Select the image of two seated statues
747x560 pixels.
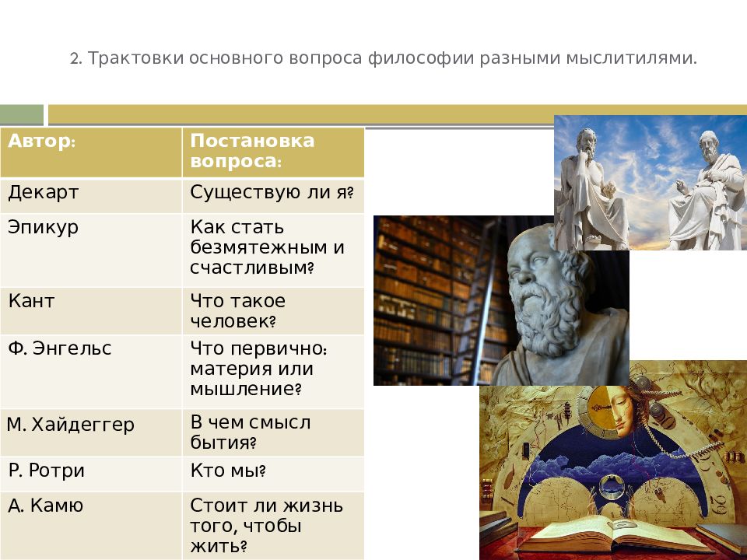click(x=650, y=183)
